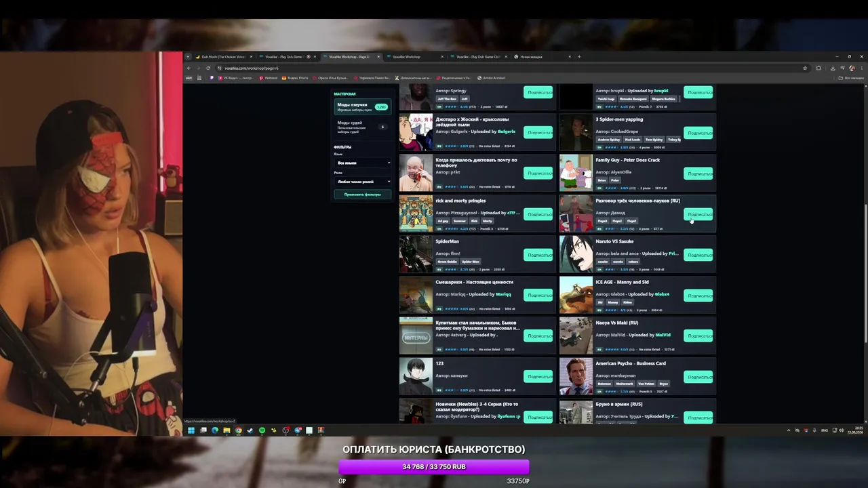Click title 'SpiderMan'

(x=447, y=241)
